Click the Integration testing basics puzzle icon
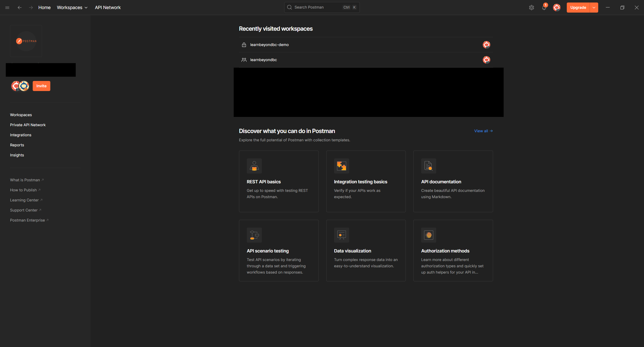 pos(341,166)
